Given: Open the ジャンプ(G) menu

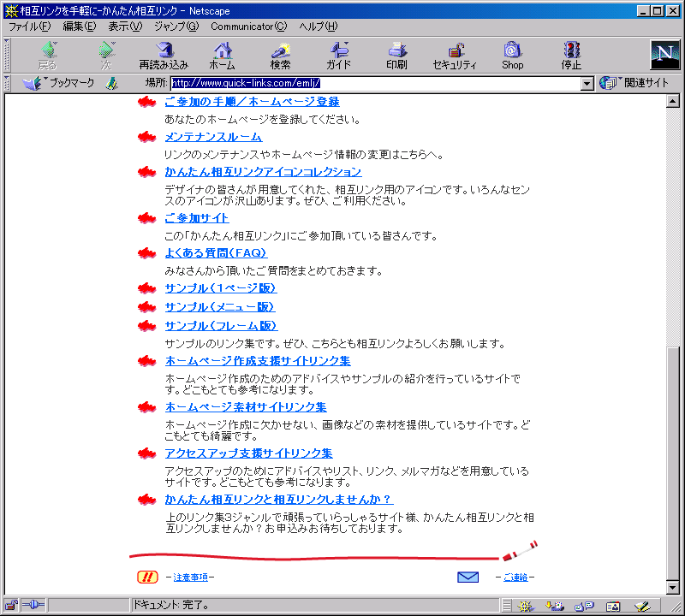Looking at the screenshot, I should pyautogui.click(x=176, y=27).
